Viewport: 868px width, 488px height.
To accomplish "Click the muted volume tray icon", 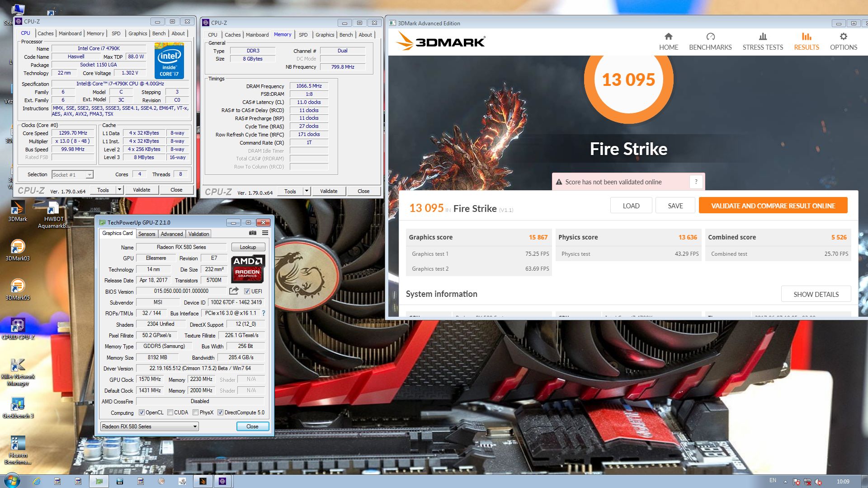I will 818,482.
